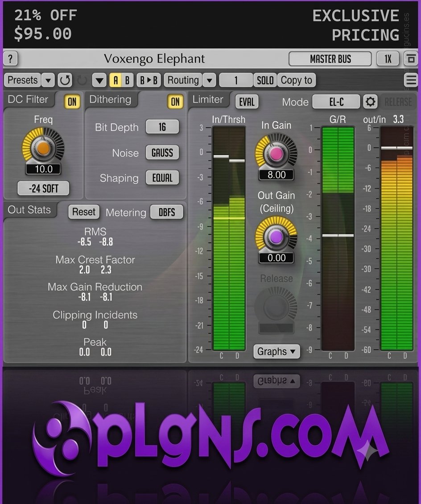Click the DC Filter tab label
Screen dimensions: 421x504
(x=28, y=99)
